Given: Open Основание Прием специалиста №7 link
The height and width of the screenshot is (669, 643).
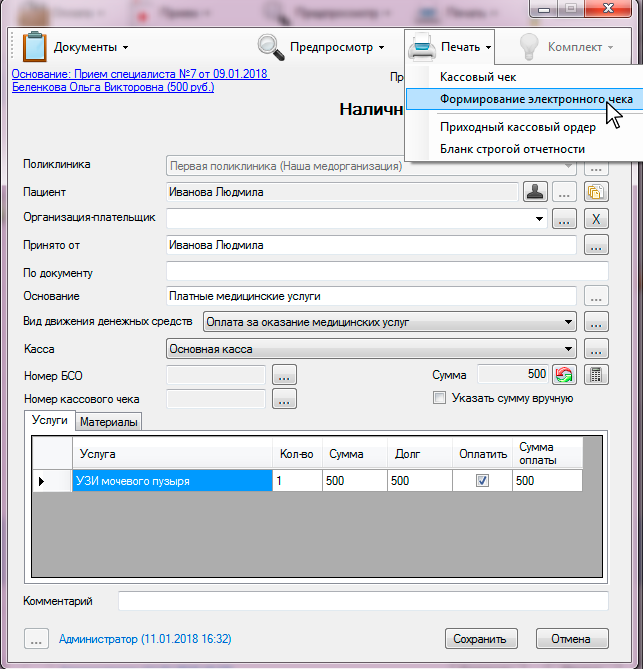Looking at the screenshot, I should click(x=141, y=74).
